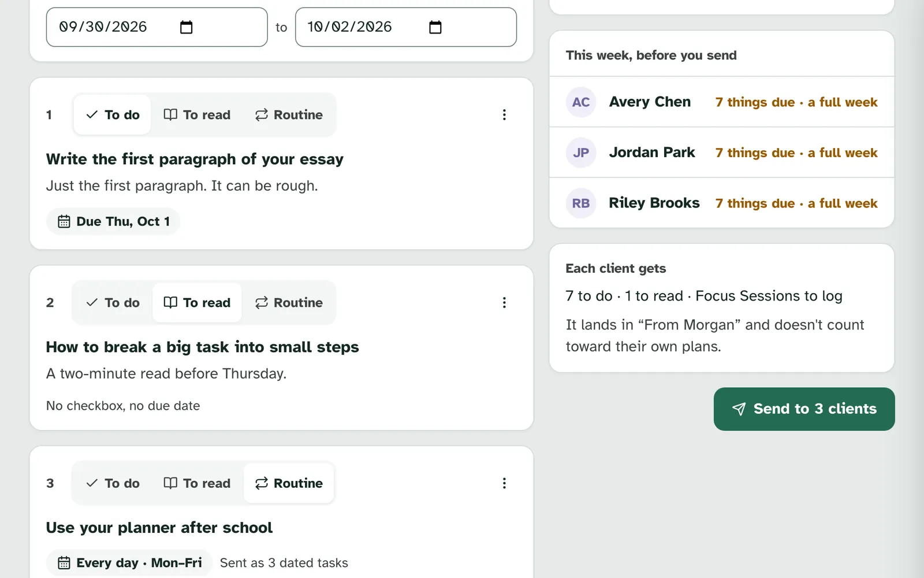Open the more options menu for item 3

(x=504, y=483)
